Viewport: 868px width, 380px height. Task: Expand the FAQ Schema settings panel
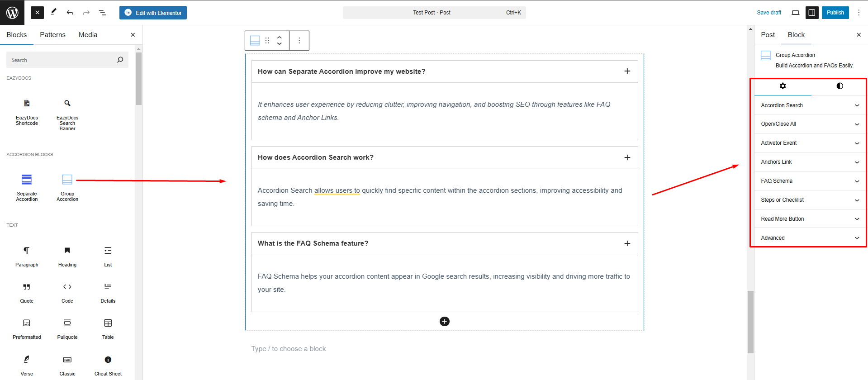(x=810, y=181)
